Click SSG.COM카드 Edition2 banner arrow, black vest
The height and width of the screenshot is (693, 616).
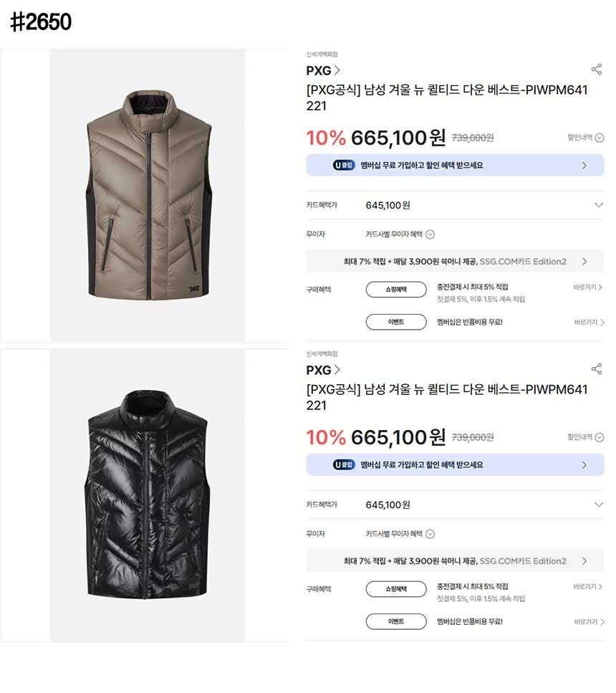[x=584, y=561]
